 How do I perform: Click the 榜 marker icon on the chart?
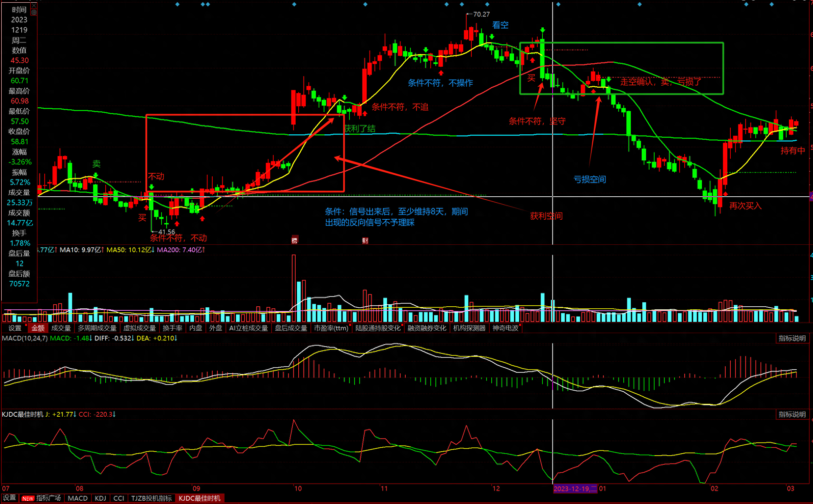click(x=295, y=240)
